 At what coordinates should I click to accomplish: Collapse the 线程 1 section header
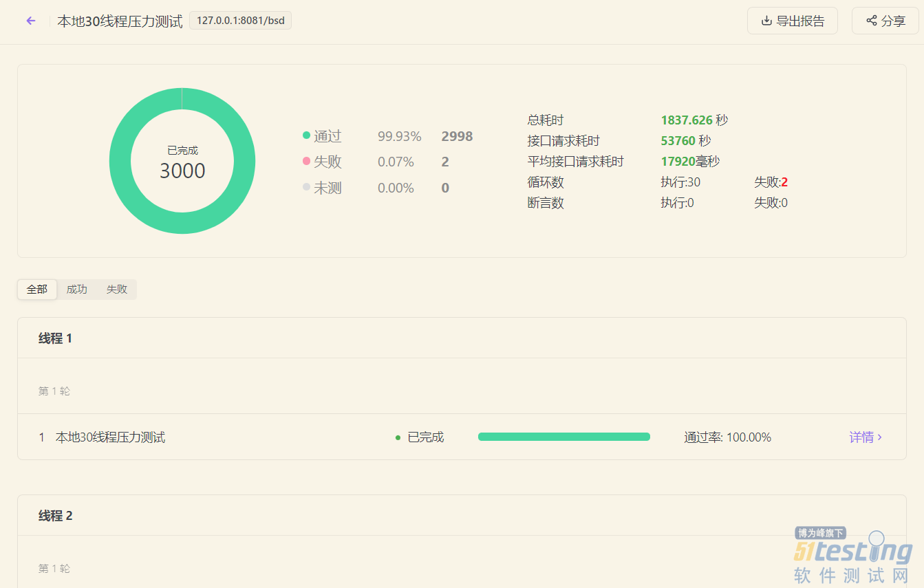pos(462,338)
